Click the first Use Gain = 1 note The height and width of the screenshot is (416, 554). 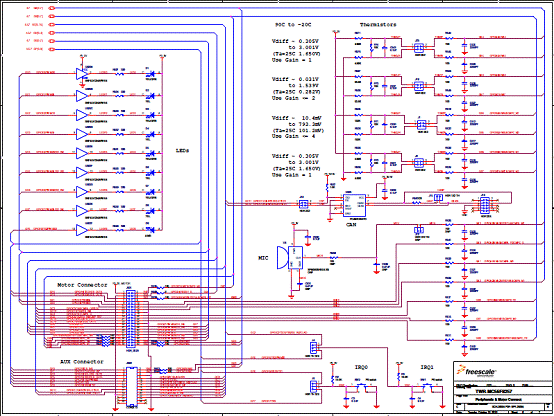tap(291, 60)
